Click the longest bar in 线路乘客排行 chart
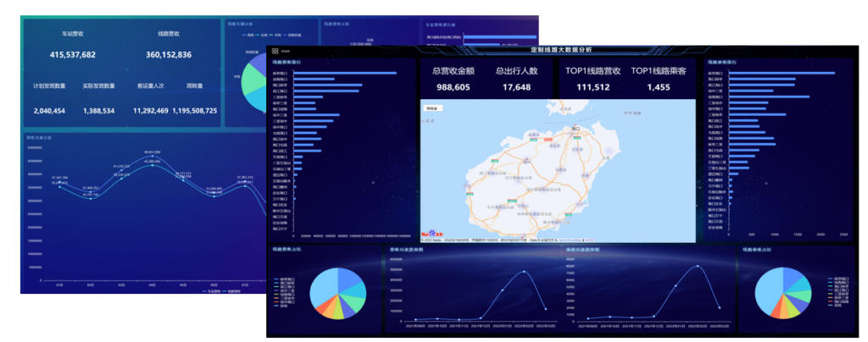868x342 pixels. 781,74
